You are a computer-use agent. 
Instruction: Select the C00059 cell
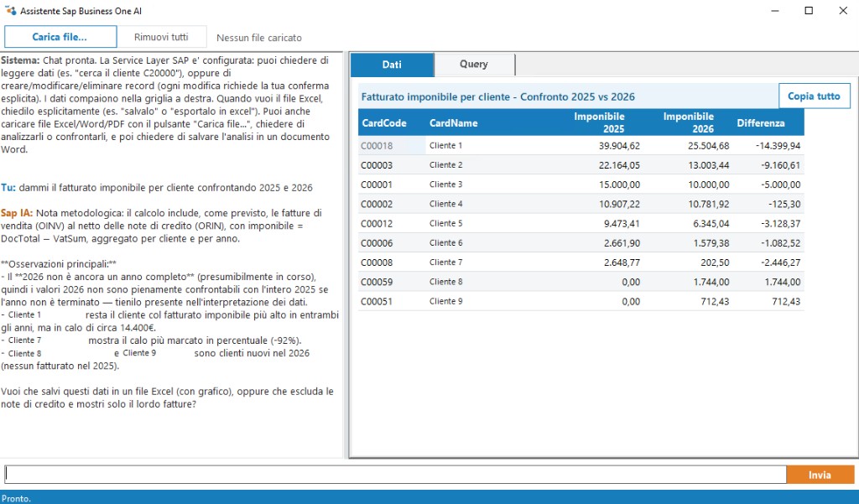(393, 282)
